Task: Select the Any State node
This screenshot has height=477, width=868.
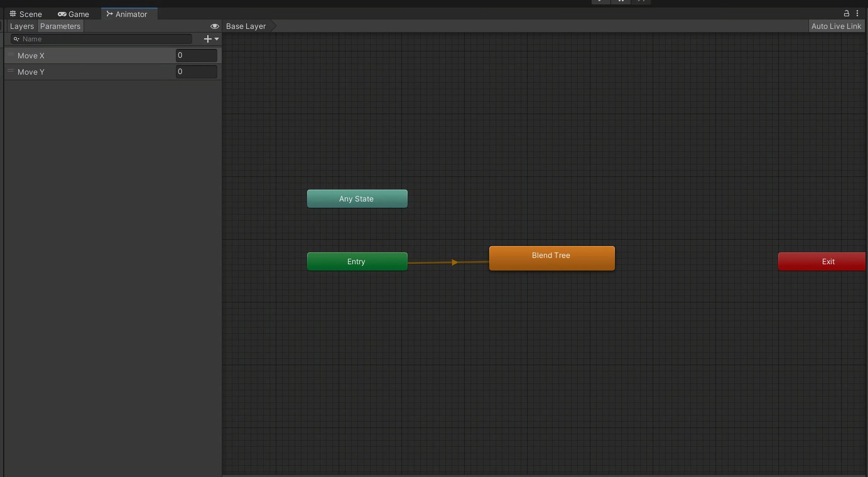Action: [357, 199]
